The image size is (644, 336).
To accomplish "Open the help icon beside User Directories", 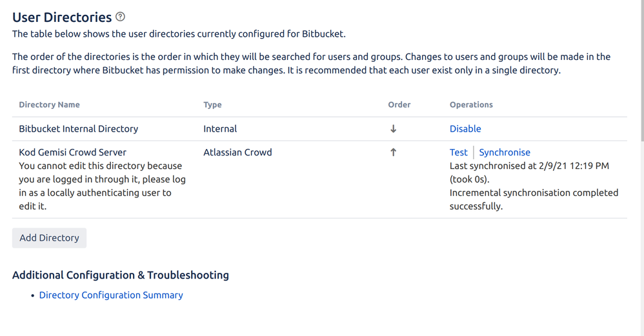I will (x=120, y=17).
